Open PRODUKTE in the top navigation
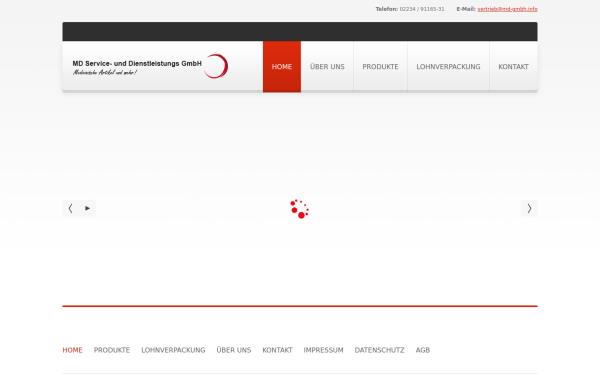The image size is (600, 375). [380, 67]
